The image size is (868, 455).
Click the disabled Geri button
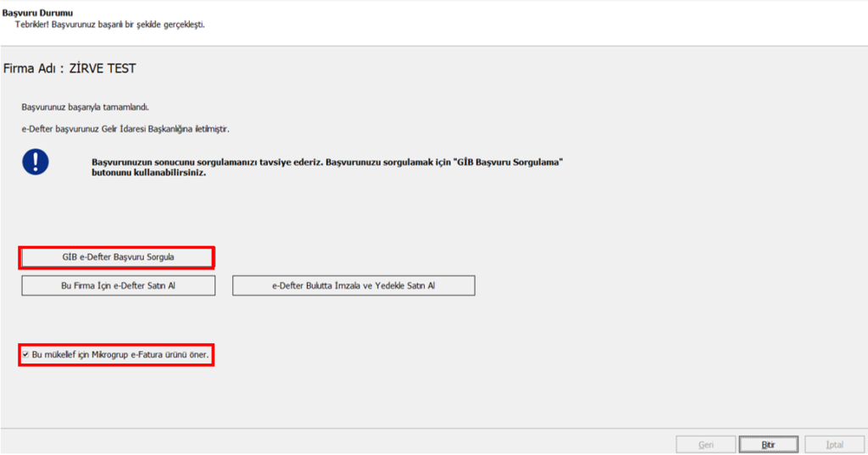706,445
